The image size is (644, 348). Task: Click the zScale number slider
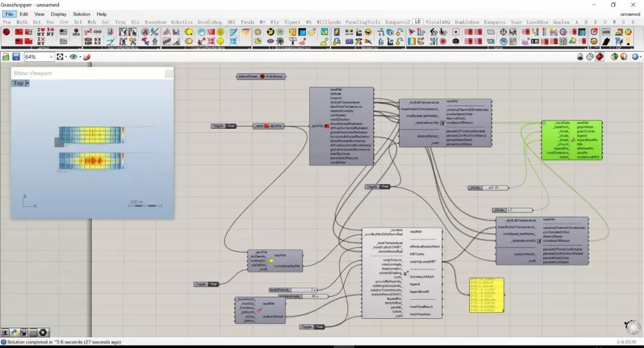(512, 210)
